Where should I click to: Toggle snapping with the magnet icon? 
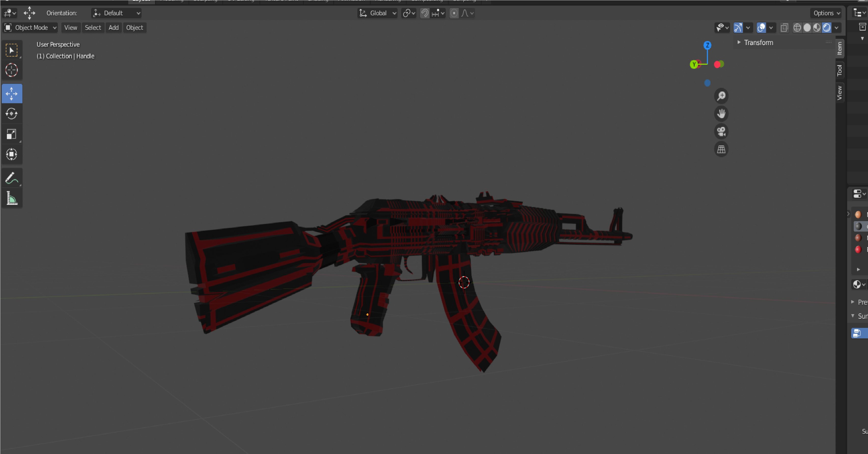point(424,13)
